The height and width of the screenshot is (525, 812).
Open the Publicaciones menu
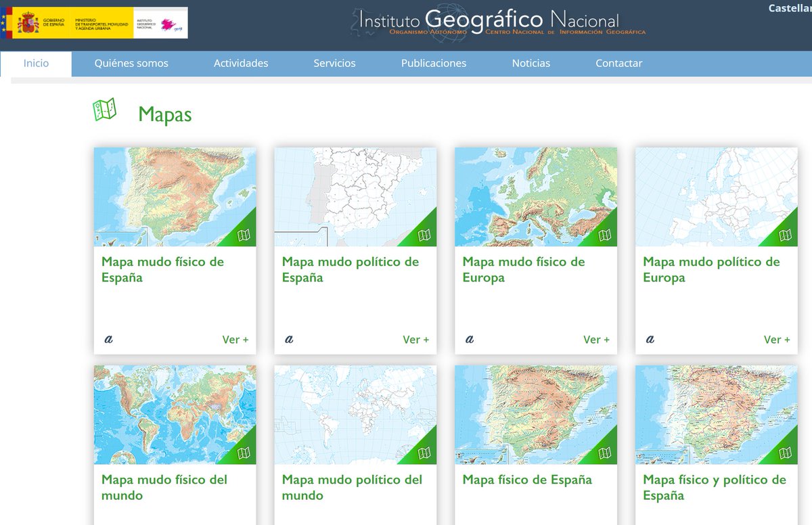click(434, 64)
